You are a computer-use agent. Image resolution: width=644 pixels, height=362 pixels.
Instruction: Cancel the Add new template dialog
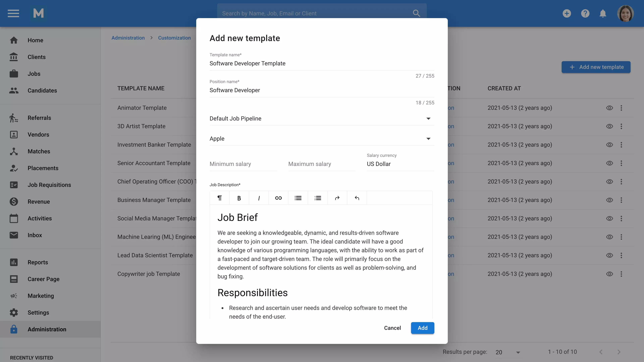pos(392,328)
